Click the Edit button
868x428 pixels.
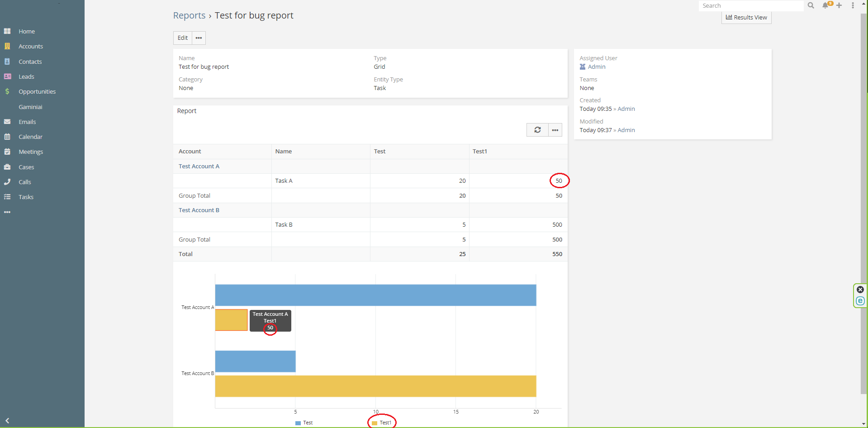(183, 38)
